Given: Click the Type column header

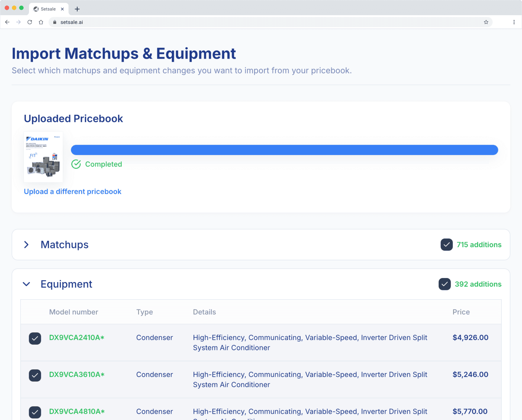Looking at the screenshot, I should coord(145,312).
